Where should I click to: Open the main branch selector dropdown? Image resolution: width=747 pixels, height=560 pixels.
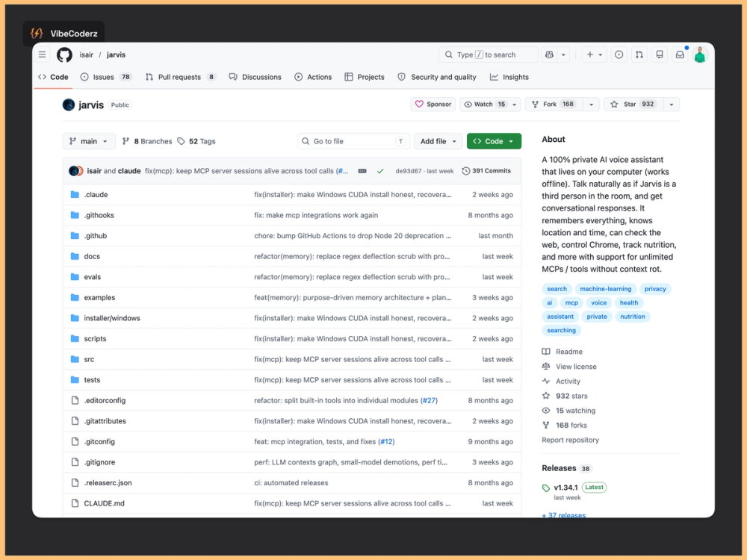point(89,141)
